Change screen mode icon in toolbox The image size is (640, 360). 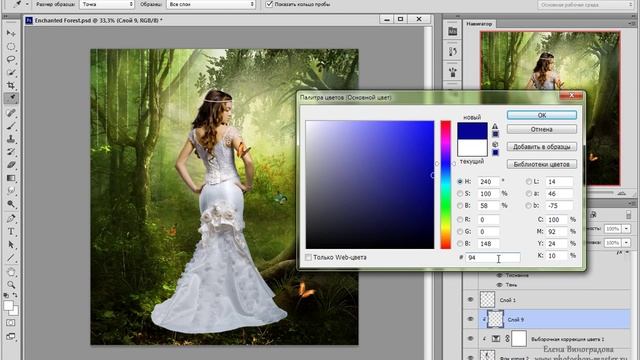[x=11, y=336]
